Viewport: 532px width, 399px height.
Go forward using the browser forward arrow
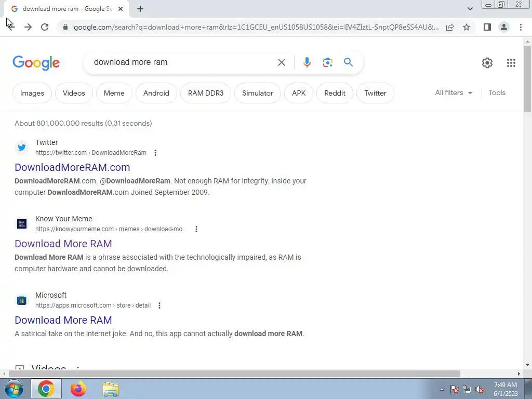click(x=28, y=27)
